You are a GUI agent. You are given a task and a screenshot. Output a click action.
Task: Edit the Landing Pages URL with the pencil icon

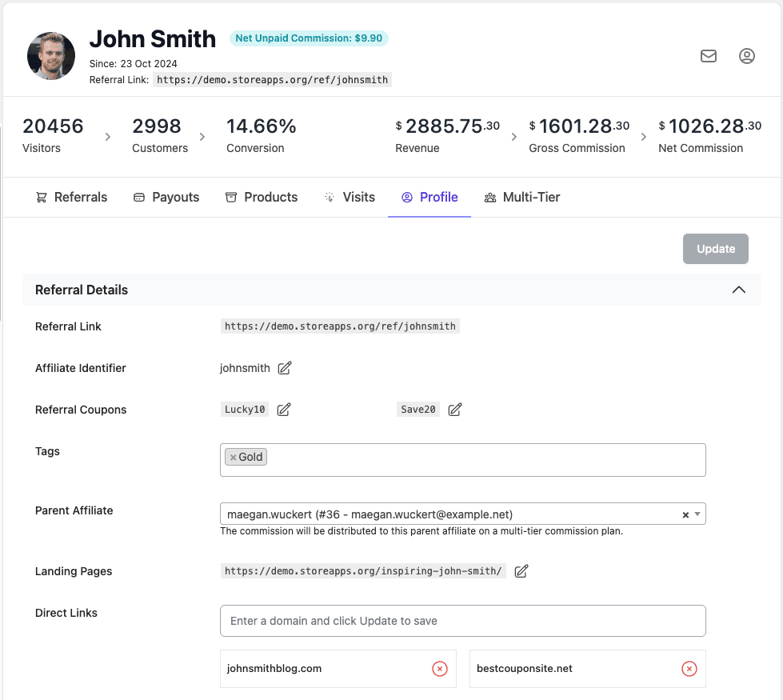pos(521,570)
